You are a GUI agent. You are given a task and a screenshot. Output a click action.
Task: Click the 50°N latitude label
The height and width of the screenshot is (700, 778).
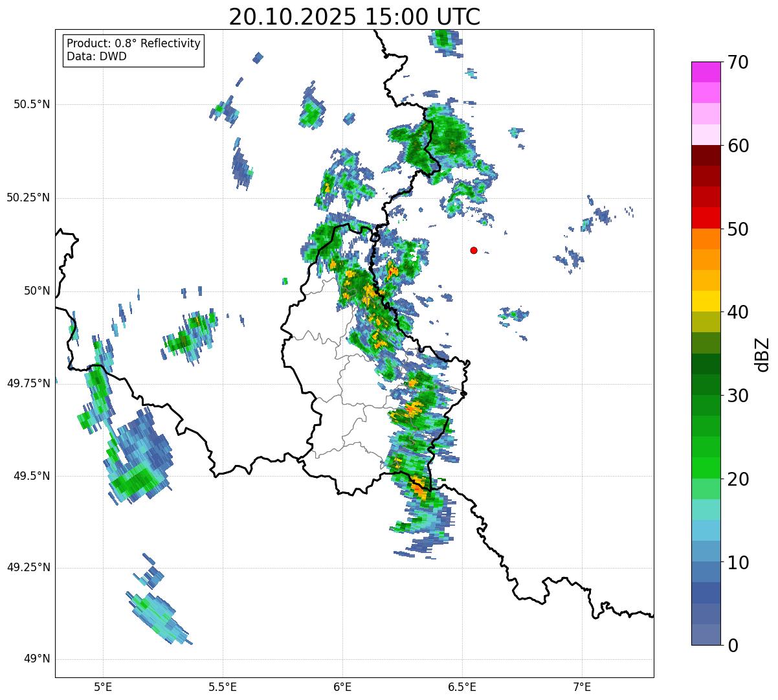click(x=35, y=291)
